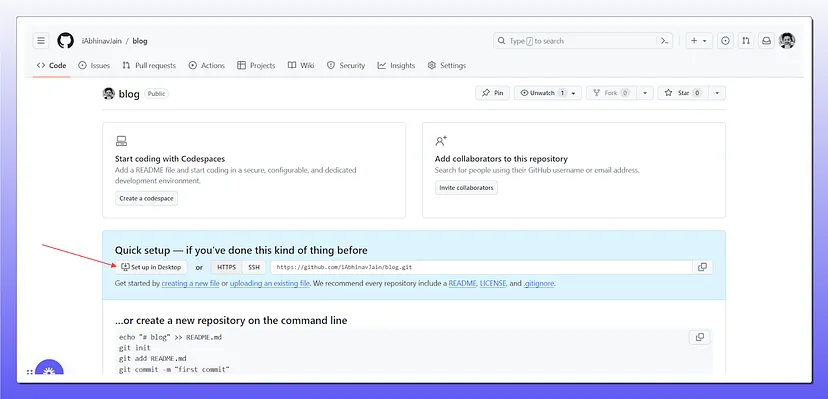The height and width of the screenshot is (399, 828).
Task: Click the floating purple help widget
Action: (49, 368)
